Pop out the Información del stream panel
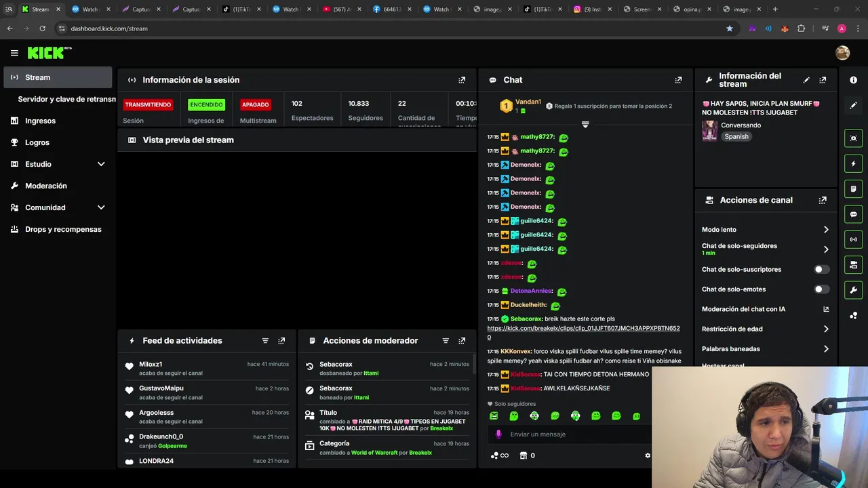Screen dimensions: 868x488 (823, 80)
